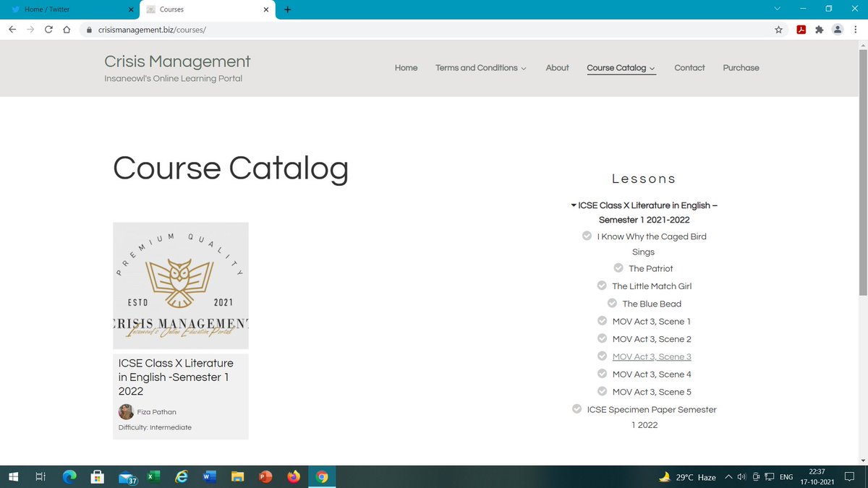Open Chrome's three-dot menu

click(x=856, y=30)
